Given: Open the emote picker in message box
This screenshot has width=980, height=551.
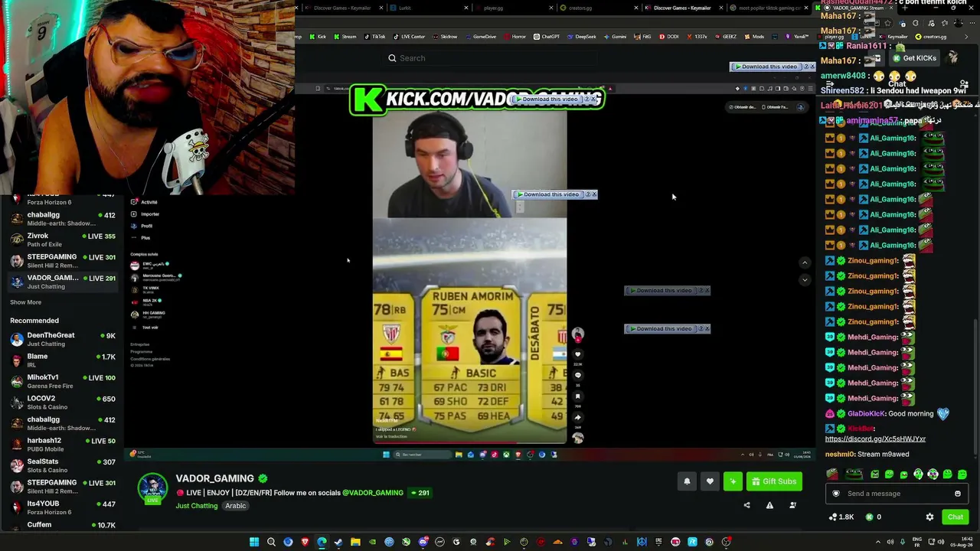Looking at the screenshot, I should click(957, 494).
